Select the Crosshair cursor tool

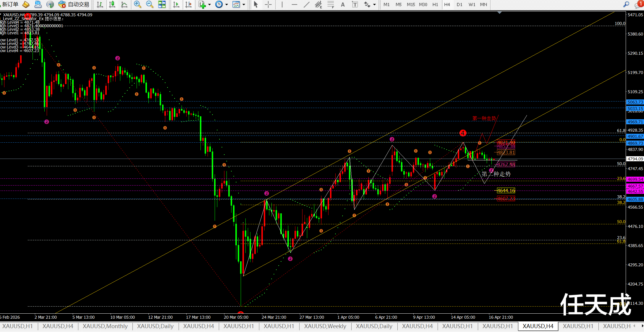pyautogui.click(x=268, y=4)
